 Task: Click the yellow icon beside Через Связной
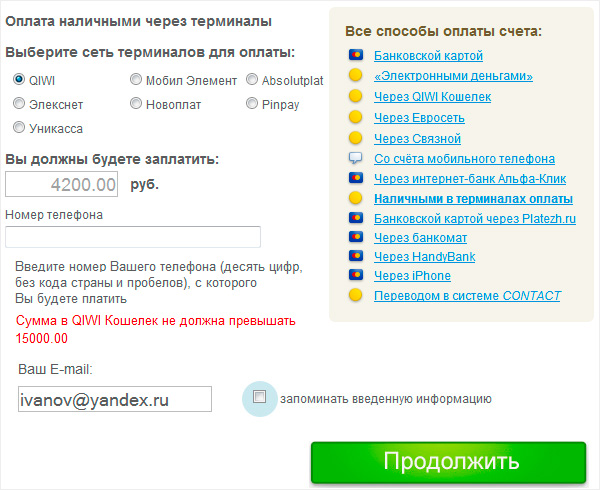tap(355, 138)
